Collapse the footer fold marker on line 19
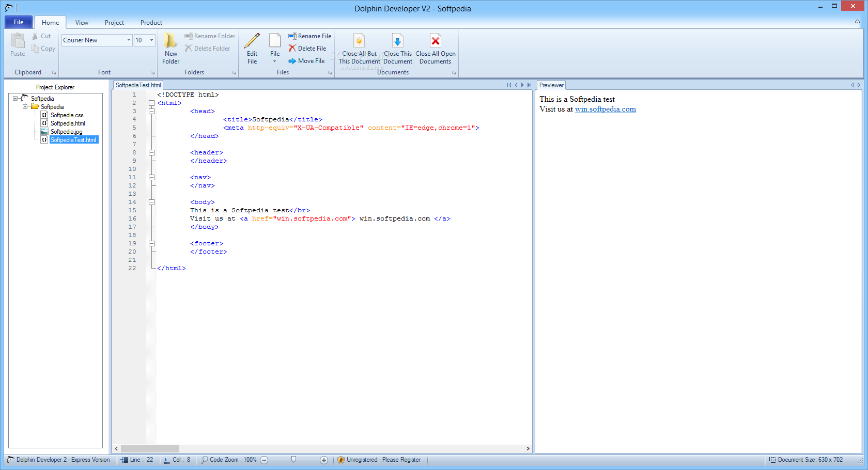 click(x=152, y=243)
